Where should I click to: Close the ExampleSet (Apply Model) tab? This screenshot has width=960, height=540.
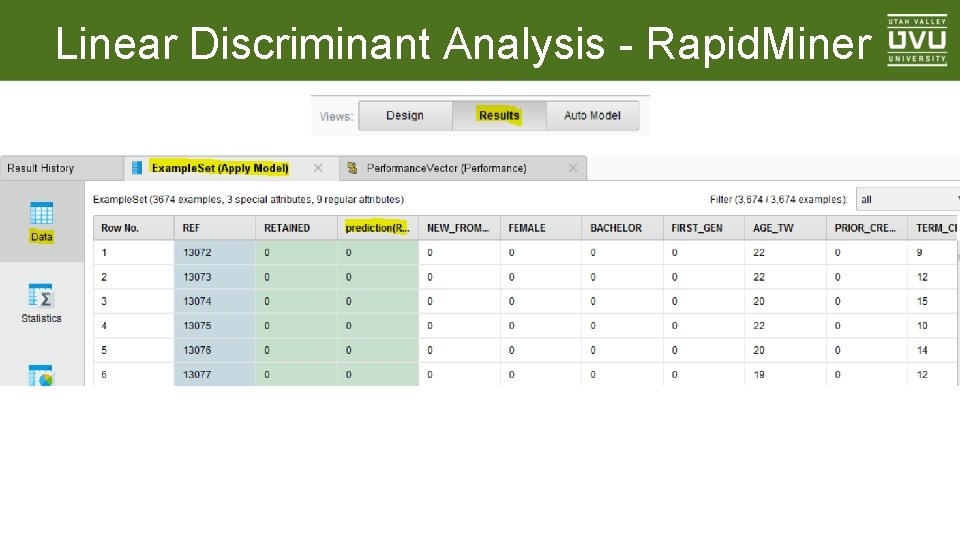point(318,168)
